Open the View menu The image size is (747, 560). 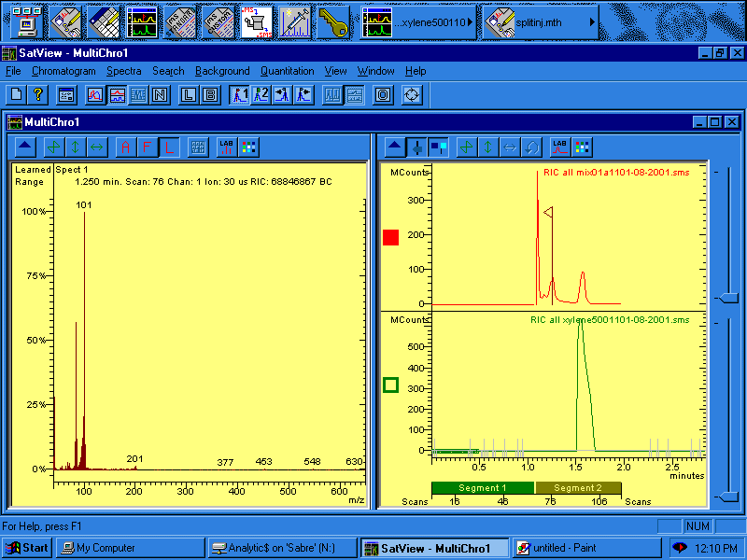[335, 71]
